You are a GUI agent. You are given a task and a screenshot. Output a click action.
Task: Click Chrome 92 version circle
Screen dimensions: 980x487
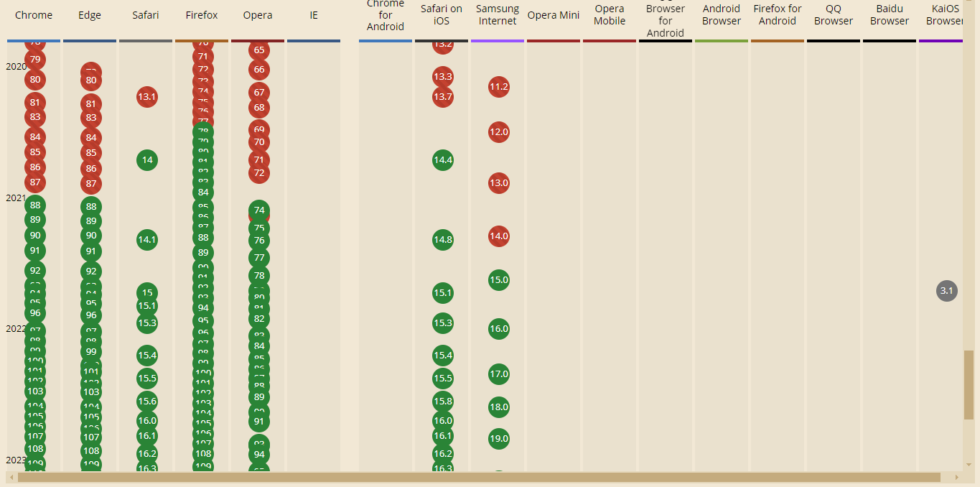[x=35, y=271]
